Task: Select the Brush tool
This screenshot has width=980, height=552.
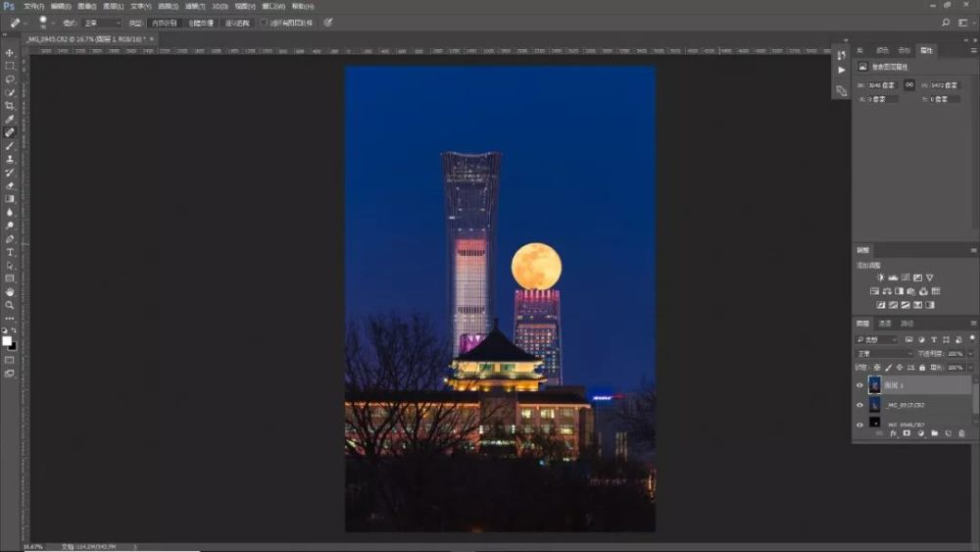Action: (10, 146)
